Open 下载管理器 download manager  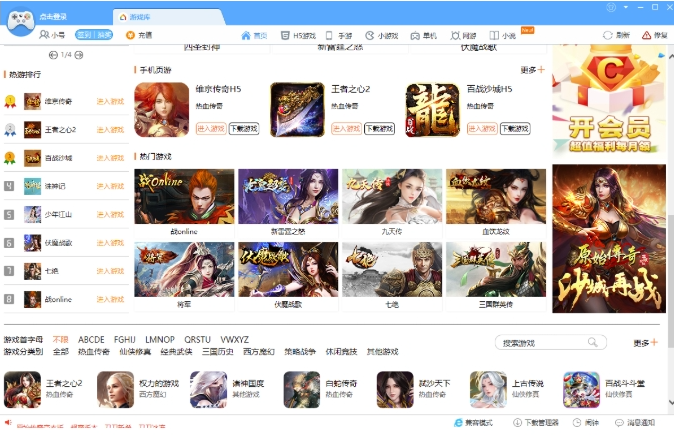pos(536,423)
